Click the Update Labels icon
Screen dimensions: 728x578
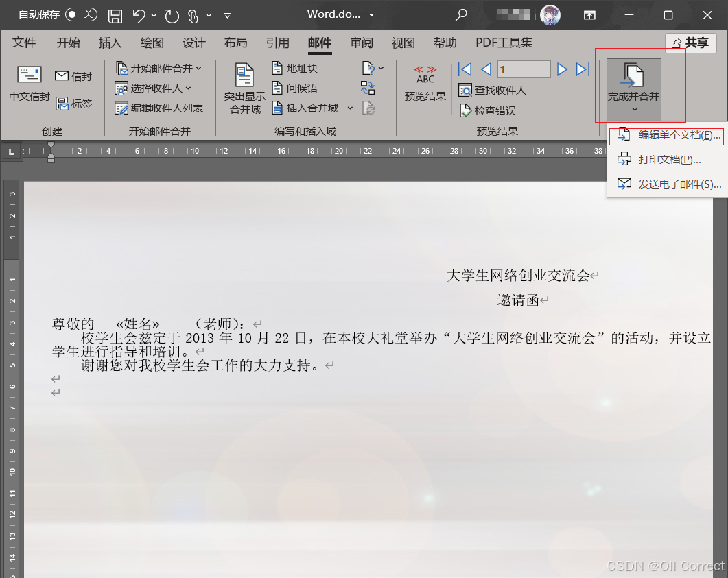368,108
